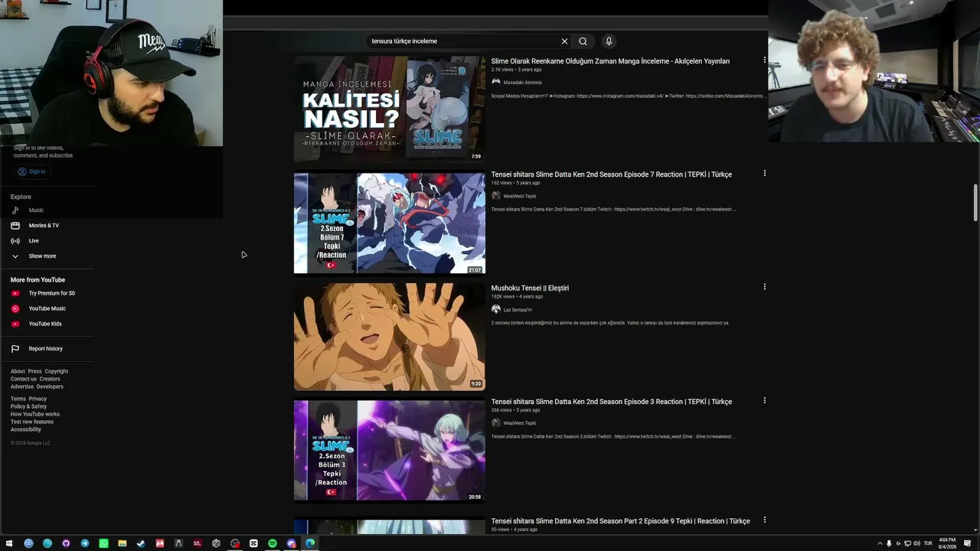The image size is (980, 551).
Task: Clear the YouTube search box text
Action: [x=564, y=41]
